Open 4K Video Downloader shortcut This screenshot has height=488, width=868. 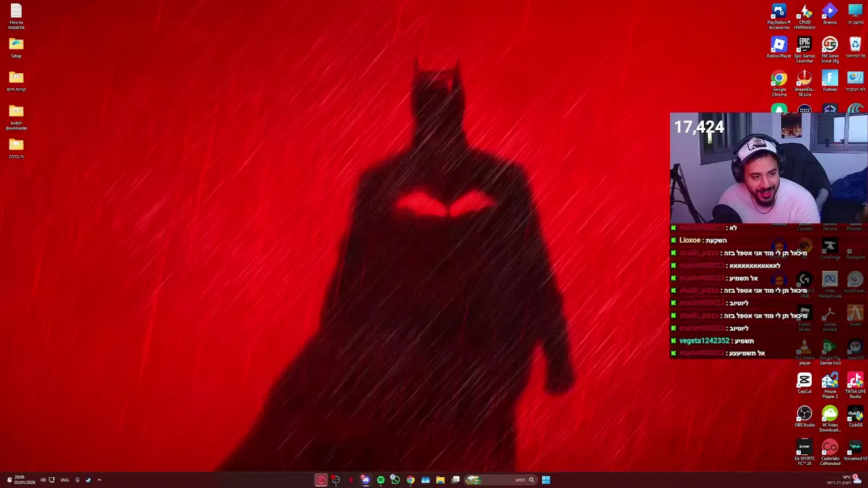pyautogui.click(x=830, y=420)
